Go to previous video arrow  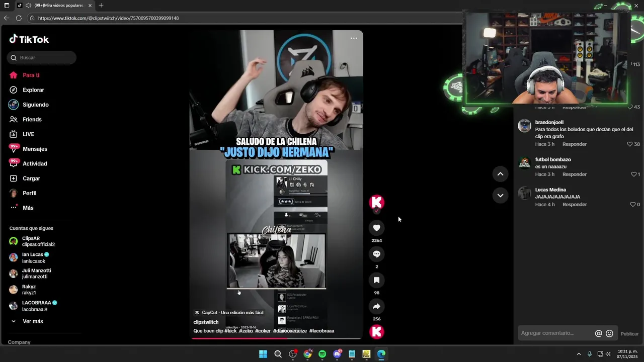[500, 174]
